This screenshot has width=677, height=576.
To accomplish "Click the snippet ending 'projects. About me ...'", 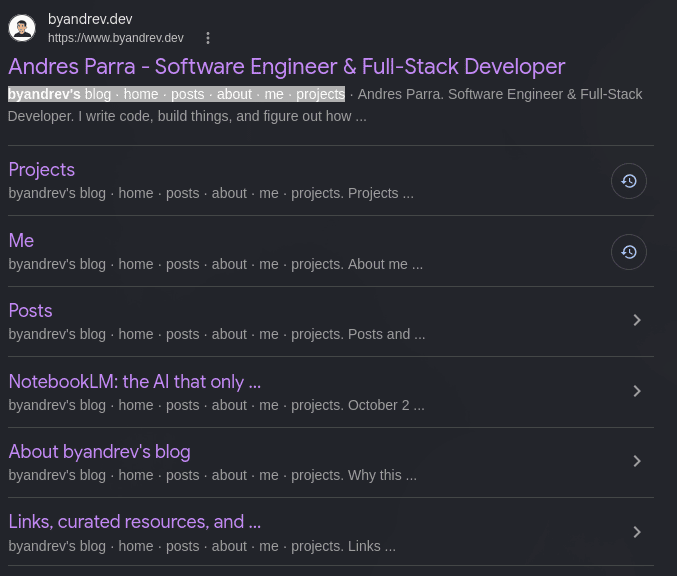I will coord(215,264).
